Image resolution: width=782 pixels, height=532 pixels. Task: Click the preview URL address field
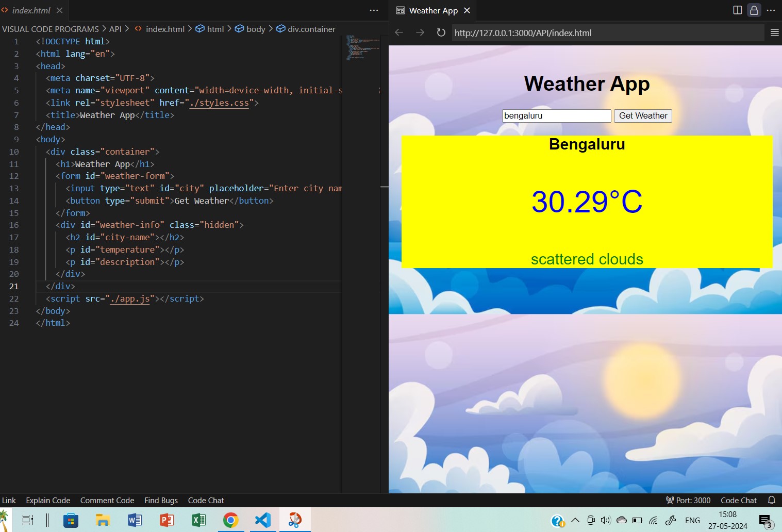pos(608,33)
